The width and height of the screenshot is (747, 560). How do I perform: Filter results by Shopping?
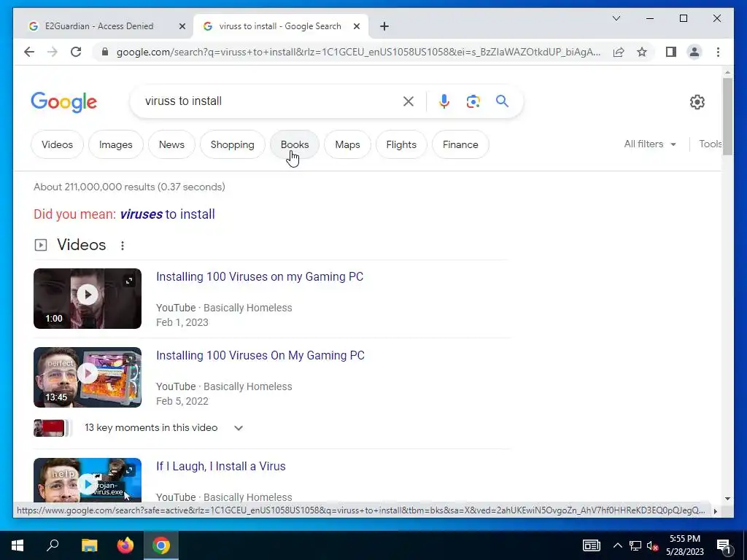tap(233, 144)
